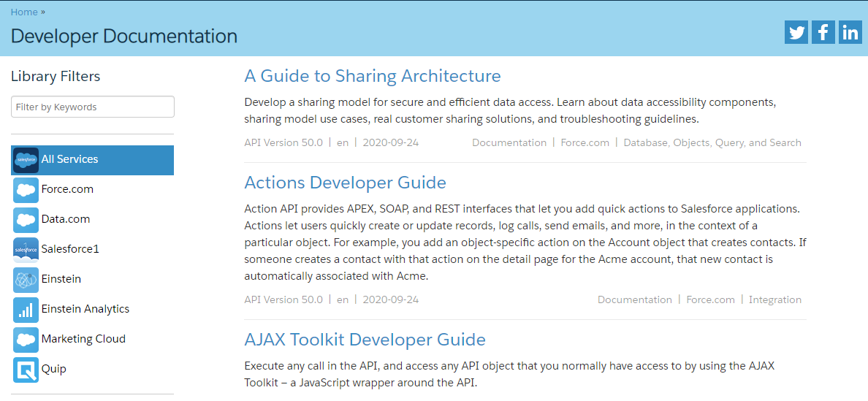868x401 pixels.
Task: Filter library by Einstein Analytics label
Action: click(85, 309)
